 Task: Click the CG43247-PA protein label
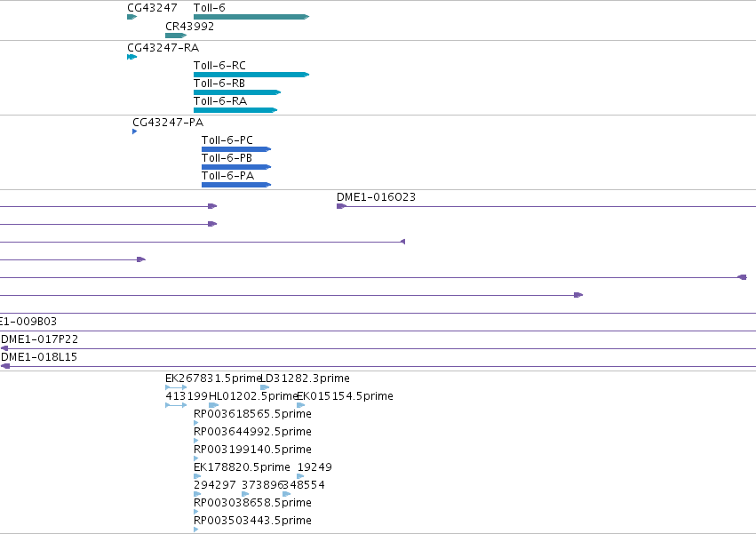click(168, 123)
